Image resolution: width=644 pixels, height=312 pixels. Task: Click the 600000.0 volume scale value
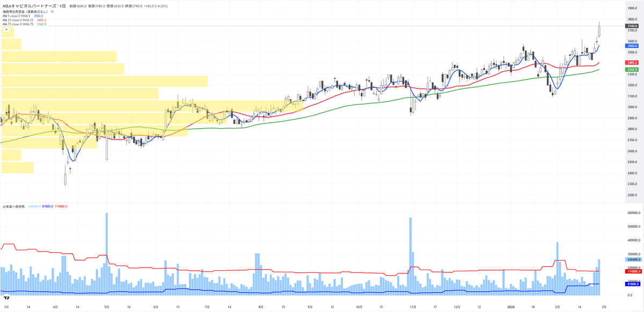pyautogui.click(x=633, y=213)
